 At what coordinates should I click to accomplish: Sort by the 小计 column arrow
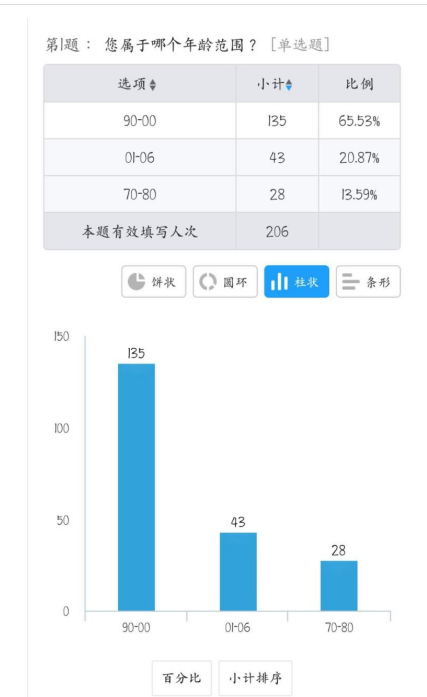289,84
